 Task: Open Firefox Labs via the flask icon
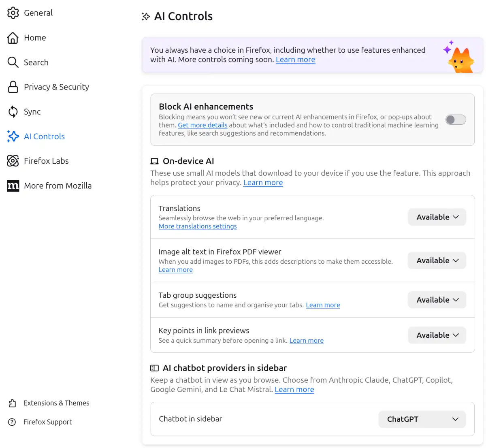pyautogui.click(x=13, y=161)
